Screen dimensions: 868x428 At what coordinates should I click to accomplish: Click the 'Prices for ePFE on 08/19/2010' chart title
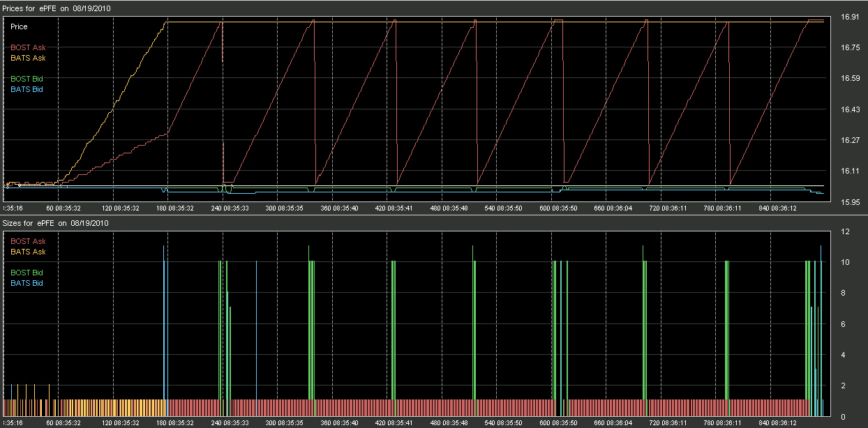click(x=57, y=8)
